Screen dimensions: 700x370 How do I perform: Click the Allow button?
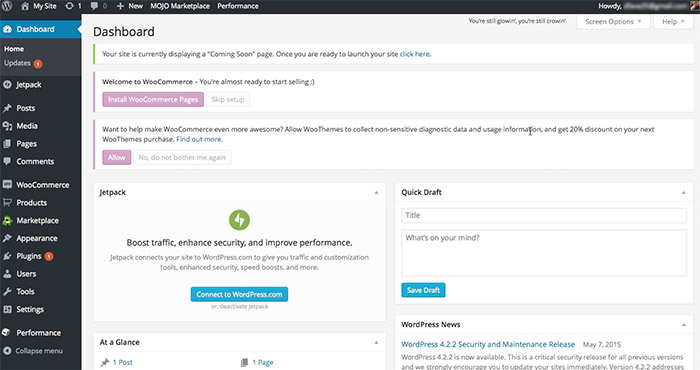click(117, 158)
